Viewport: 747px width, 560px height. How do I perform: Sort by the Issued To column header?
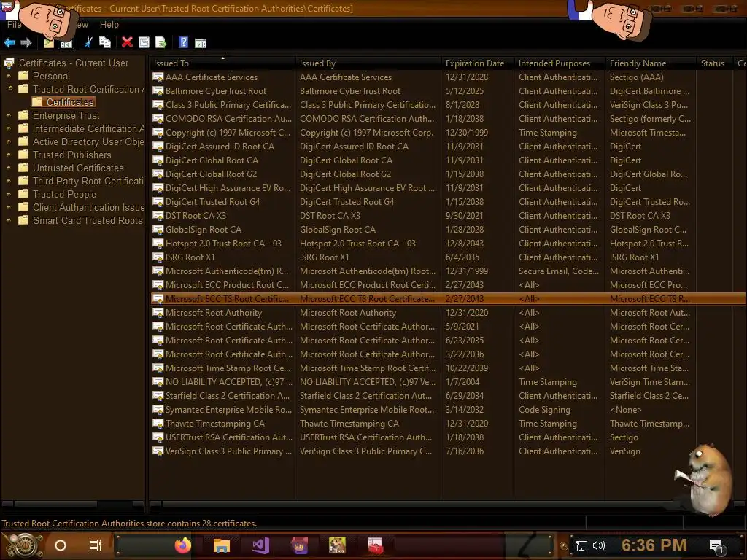[x=222, y=63]
